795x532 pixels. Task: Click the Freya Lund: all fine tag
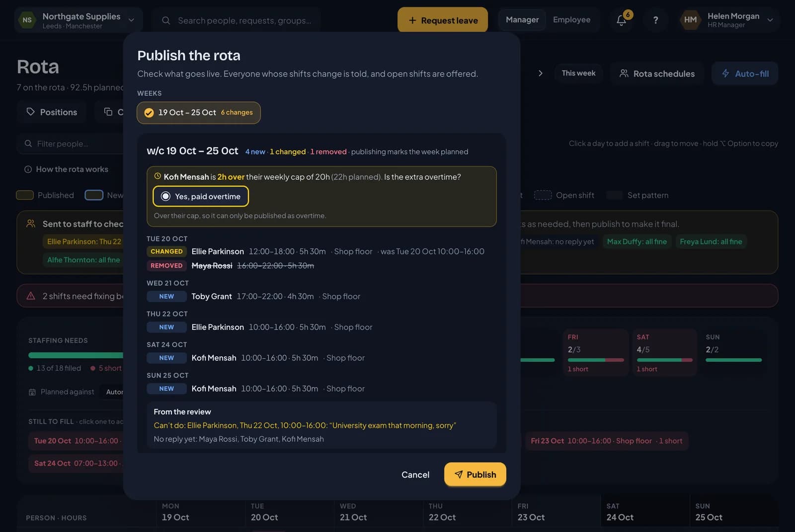(711, 242)
